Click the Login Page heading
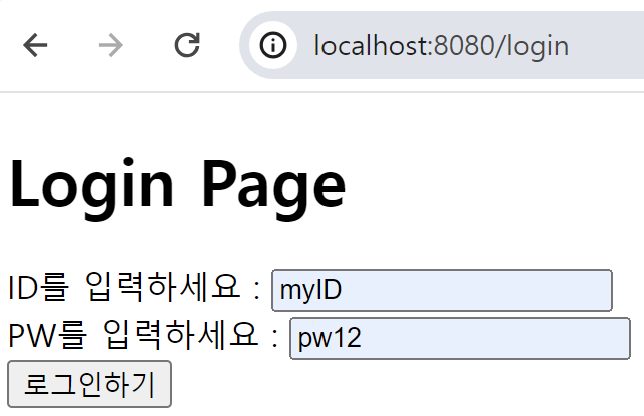 pyautogui.click(x=177, y=187)
